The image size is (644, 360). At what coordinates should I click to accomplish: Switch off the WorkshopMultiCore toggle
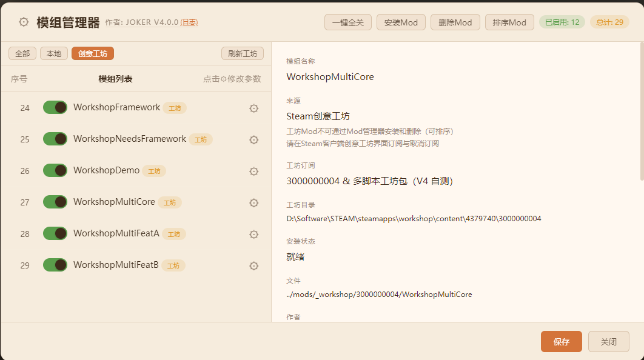(x=55, y=202)
